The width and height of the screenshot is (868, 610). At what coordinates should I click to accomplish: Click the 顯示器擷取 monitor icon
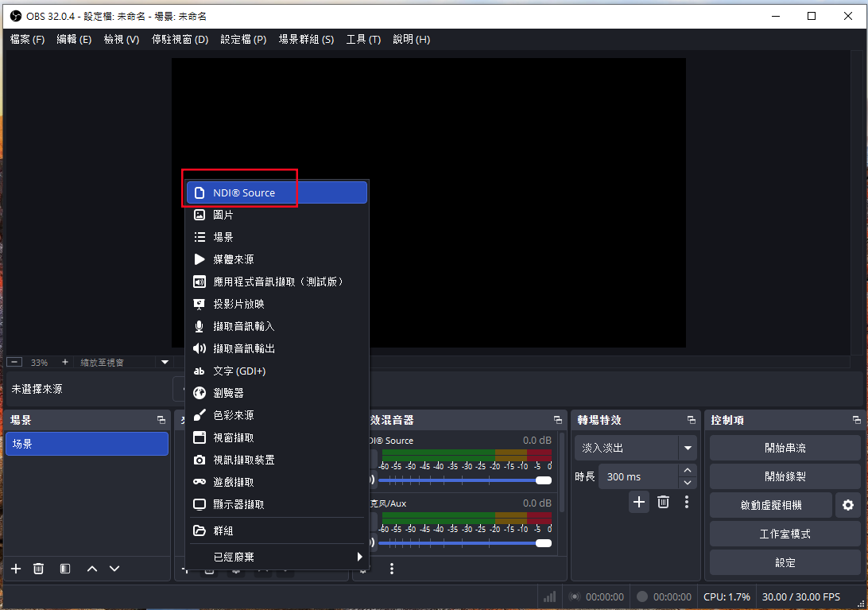[x=200, y=504]
